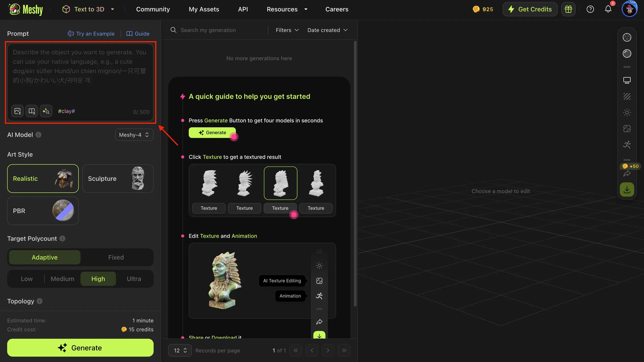Click the AI prompt enhance icon
The height and width of the screenshot is (362, 644).
coord(46,111)
